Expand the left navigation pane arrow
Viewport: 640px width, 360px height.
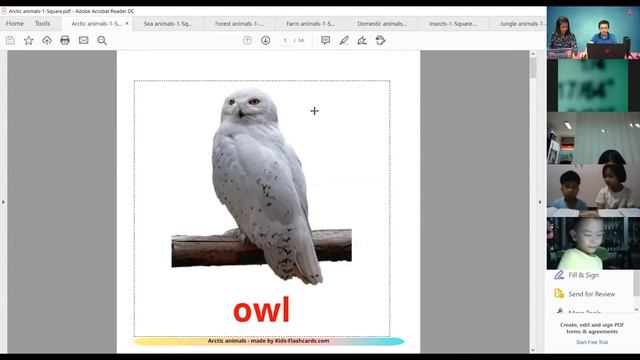[3, 202]
